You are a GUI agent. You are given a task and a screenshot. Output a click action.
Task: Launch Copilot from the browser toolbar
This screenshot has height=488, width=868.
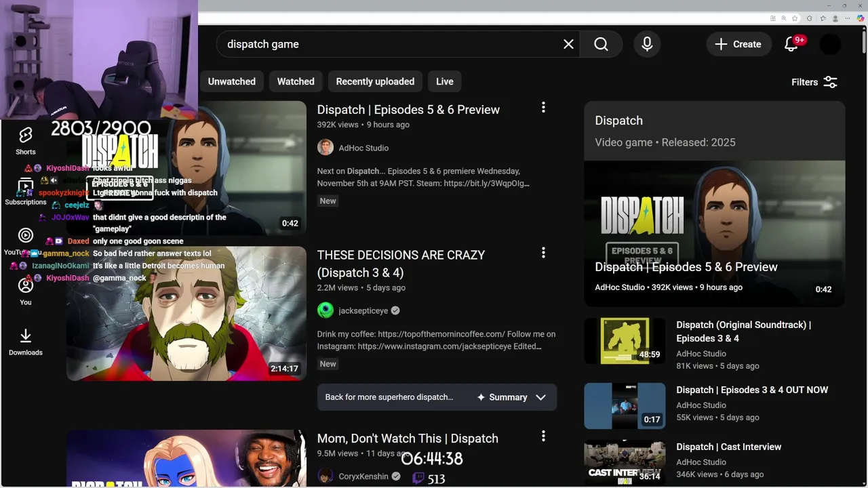pos(861,18)
